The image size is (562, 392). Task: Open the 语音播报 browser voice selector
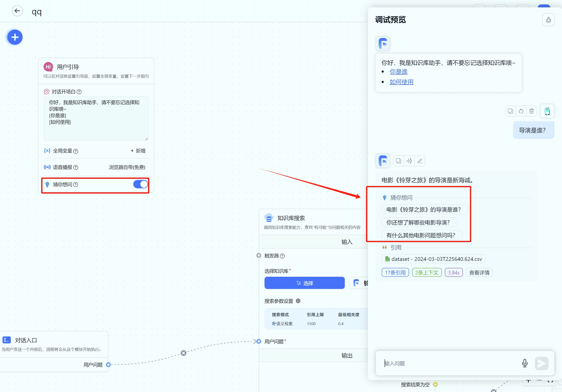click(127, 167)
